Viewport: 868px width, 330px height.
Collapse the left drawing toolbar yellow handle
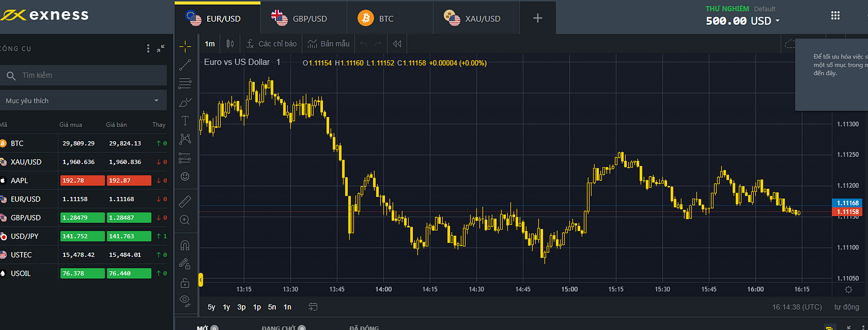pos(200,280)
